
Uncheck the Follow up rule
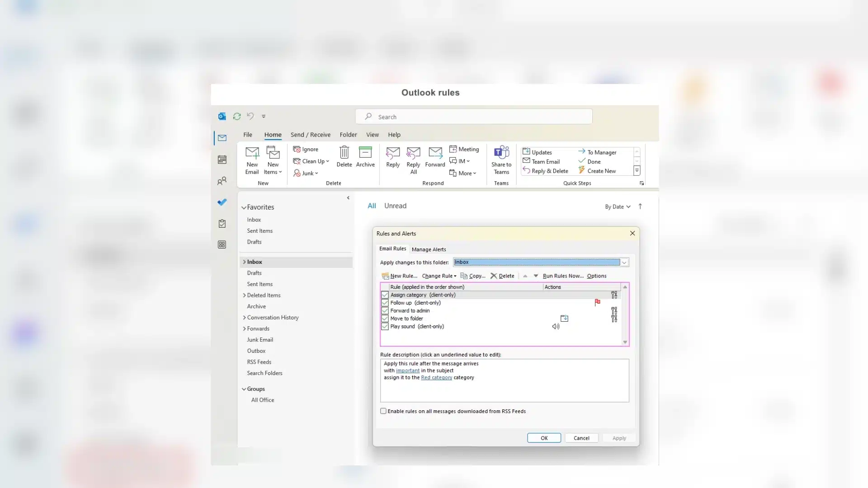(385, 303)
